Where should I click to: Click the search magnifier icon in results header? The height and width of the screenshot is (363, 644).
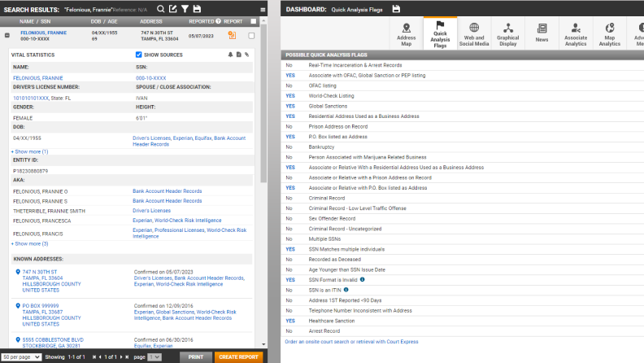[161, 8]
